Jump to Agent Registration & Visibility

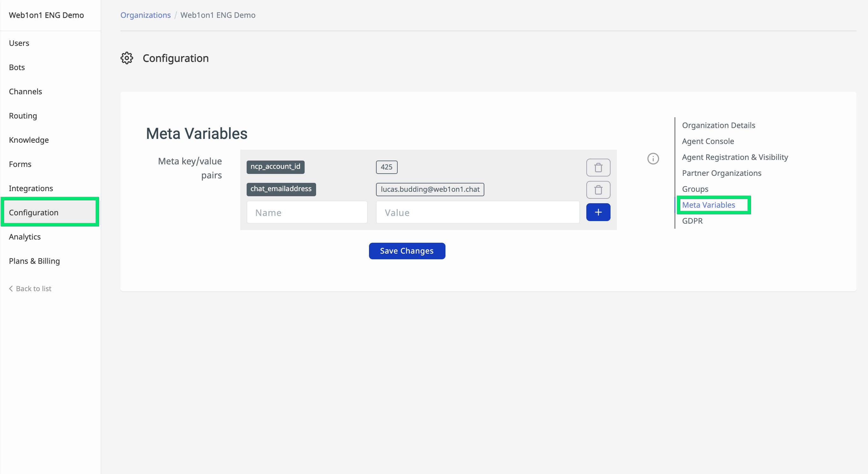click(734, 157)
